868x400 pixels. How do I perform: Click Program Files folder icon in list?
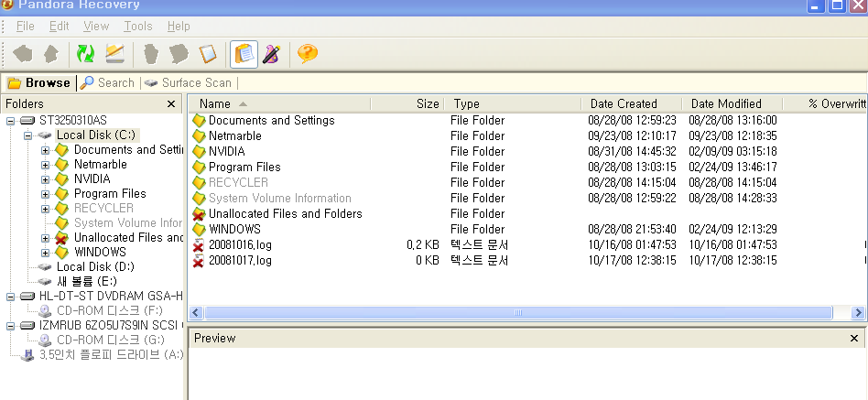click(x=199, y=168)
